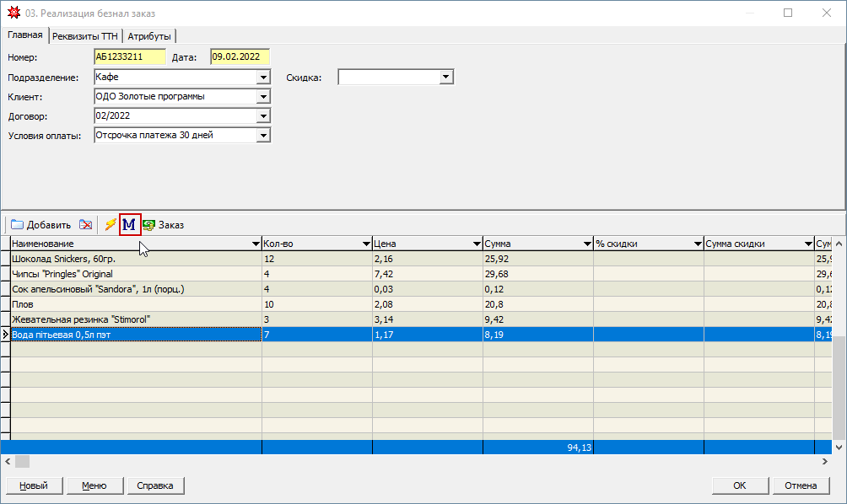847x504 pixels.
Task: Click the blue M toolbar icon
Action: click(x=130, y=225)
